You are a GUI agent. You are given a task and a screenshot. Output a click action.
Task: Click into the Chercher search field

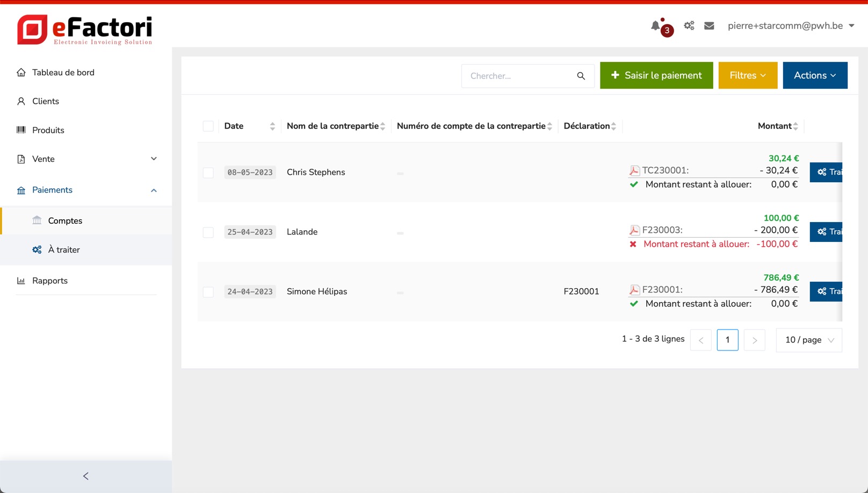[518, 76]
